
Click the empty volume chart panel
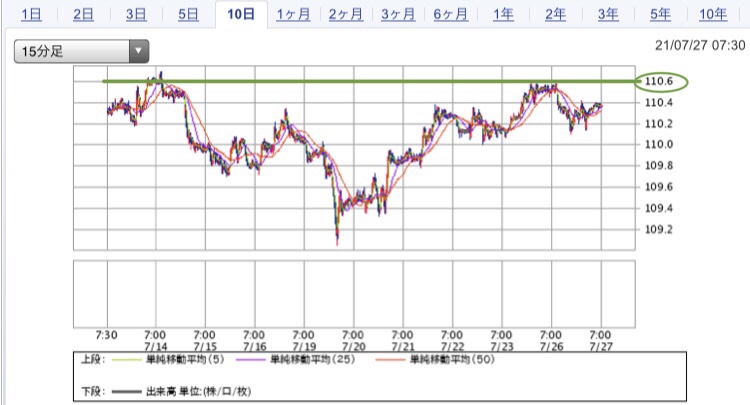click(354, 294)
